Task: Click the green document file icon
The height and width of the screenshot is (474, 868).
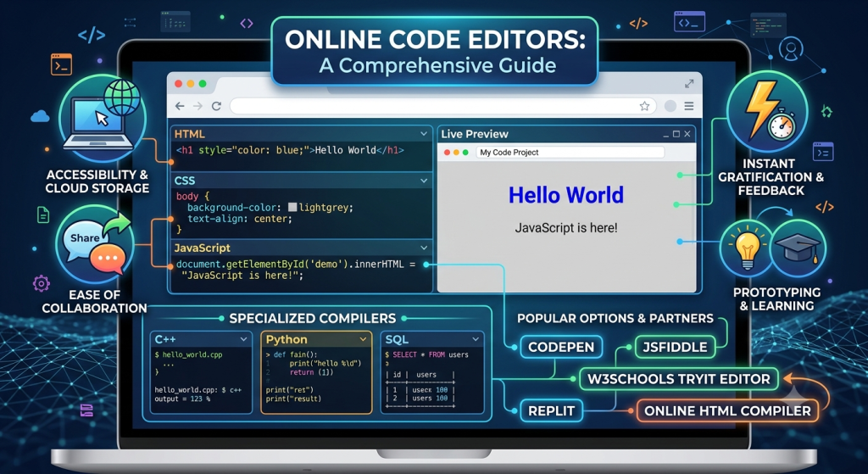Action: (43, 215)
